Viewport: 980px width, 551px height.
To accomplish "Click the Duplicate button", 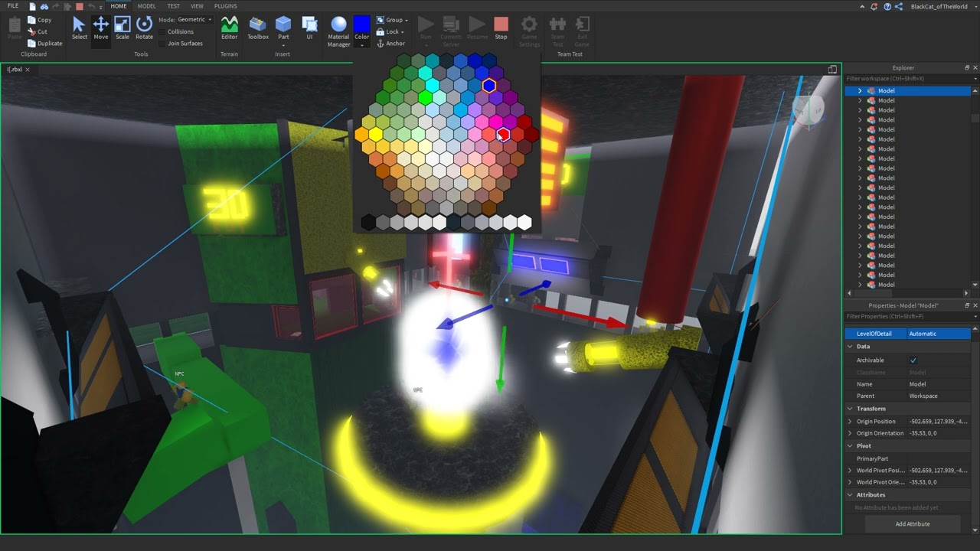I will [x=44, y=44].
